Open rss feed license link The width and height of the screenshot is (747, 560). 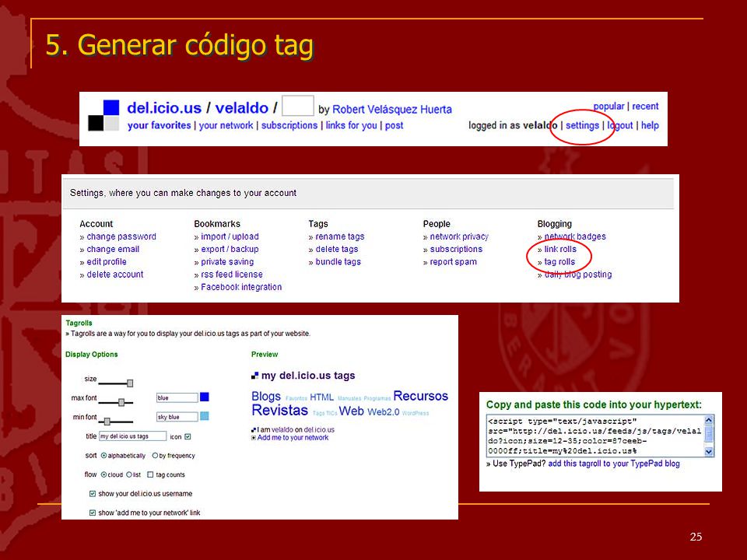click(x=232, y=275)
